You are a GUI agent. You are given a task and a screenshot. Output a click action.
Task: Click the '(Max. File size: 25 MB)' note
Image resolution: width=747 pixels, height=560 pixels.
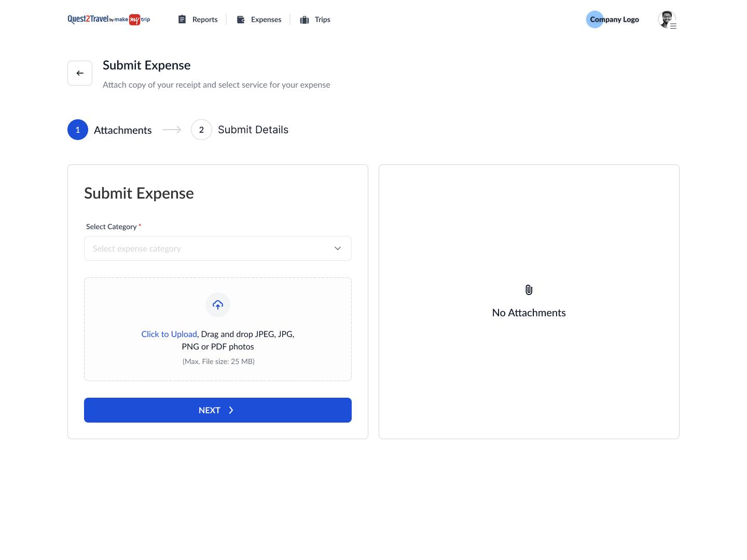(218, 361)
